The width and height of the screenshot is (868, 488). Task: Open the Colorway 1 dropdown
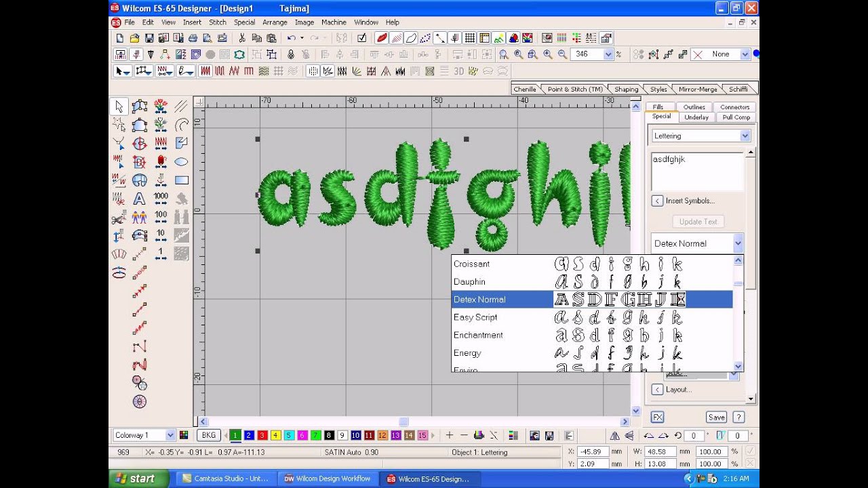click(x=169, y=435)
